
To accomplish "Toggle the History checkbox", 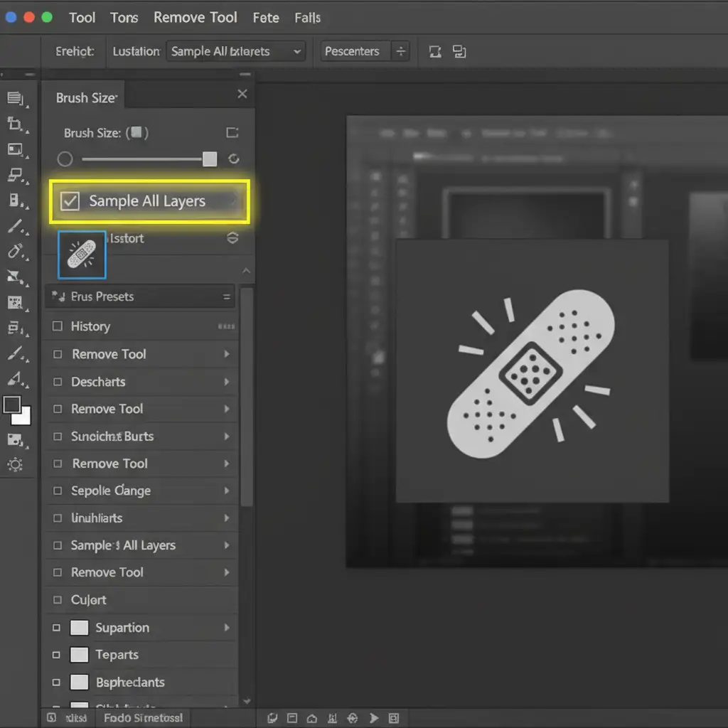I will tap(58, 326).
